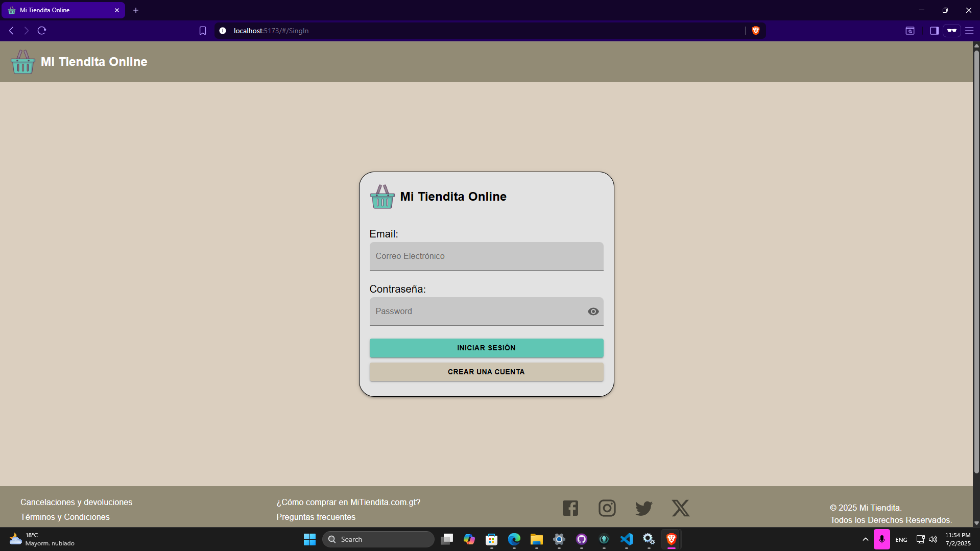Viewport: 980px width, 551px height.
Task: Click CREAR UNA CUENTA button
Action: point(486,372)
